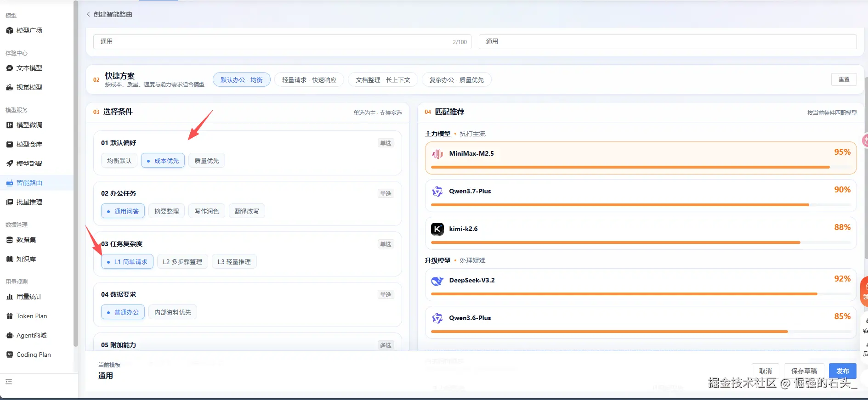This screenshot has height=400, width=868.
Task: Click the Qwen3.6-Plus model logo
Action: coord(437,318)
